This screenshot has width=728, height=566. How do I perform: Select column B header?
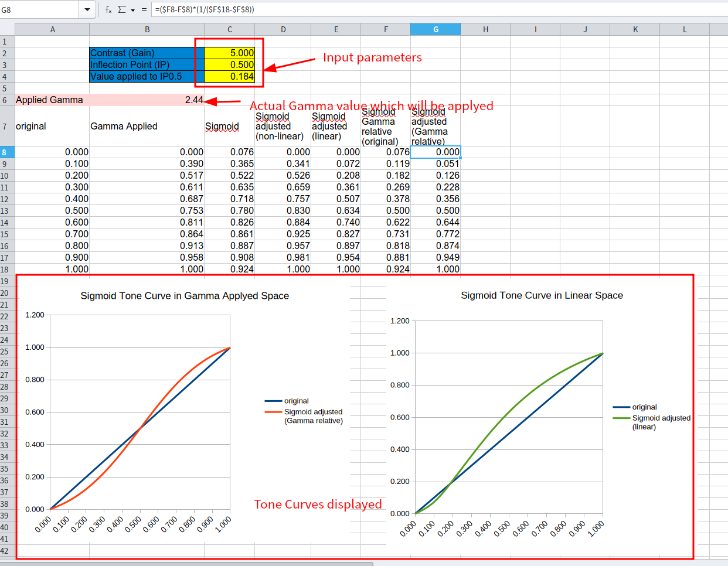pos(147,29)
